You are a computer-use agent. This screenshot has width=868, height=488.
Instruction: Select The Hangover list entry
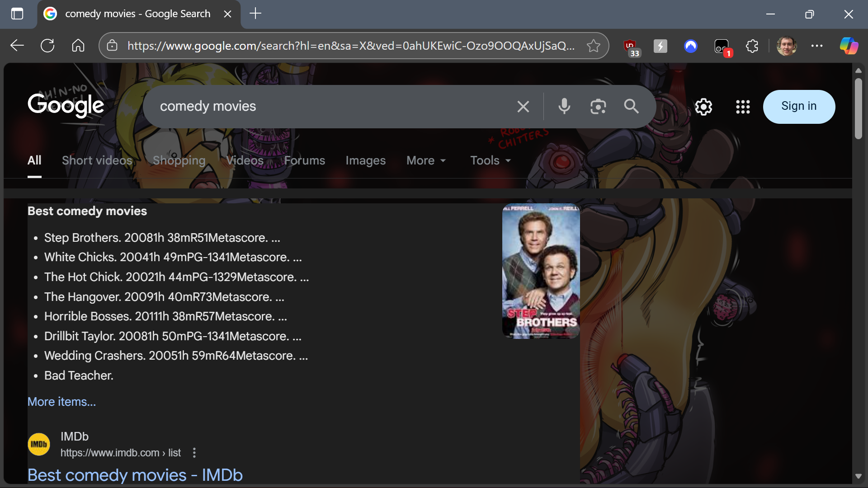(x=165, y=297)
